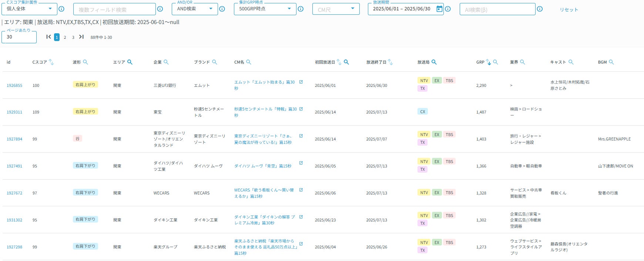Open external link icon for エムット CM
The image size is (644, 261).
pos(301,82)
